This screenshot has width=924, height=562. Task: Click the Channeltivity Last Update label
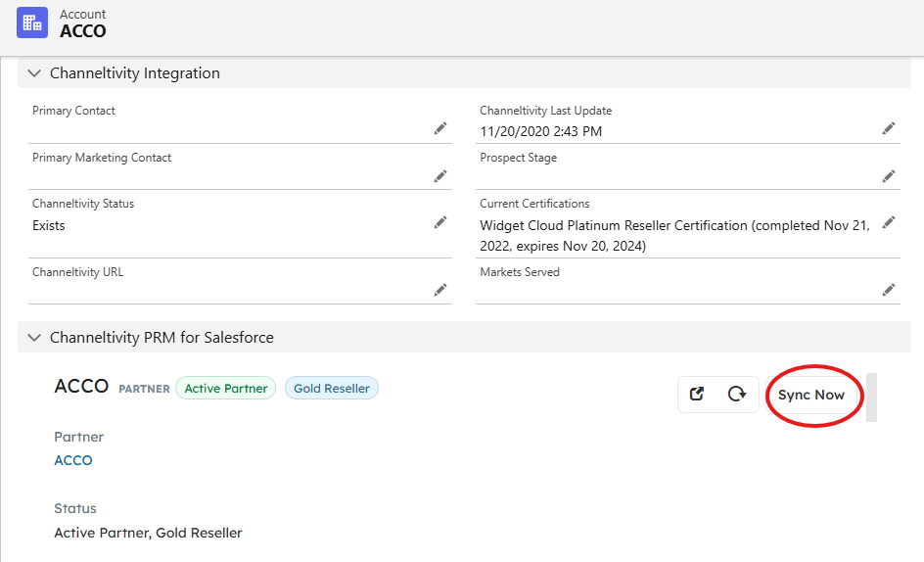545,111
